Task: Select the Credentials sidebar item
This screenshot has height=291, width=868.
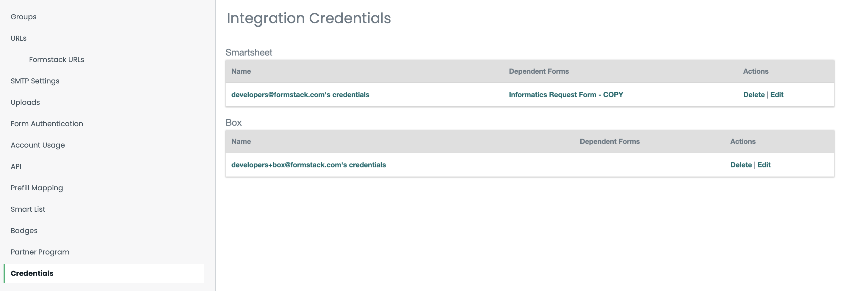Action: (x=32, y=273)
